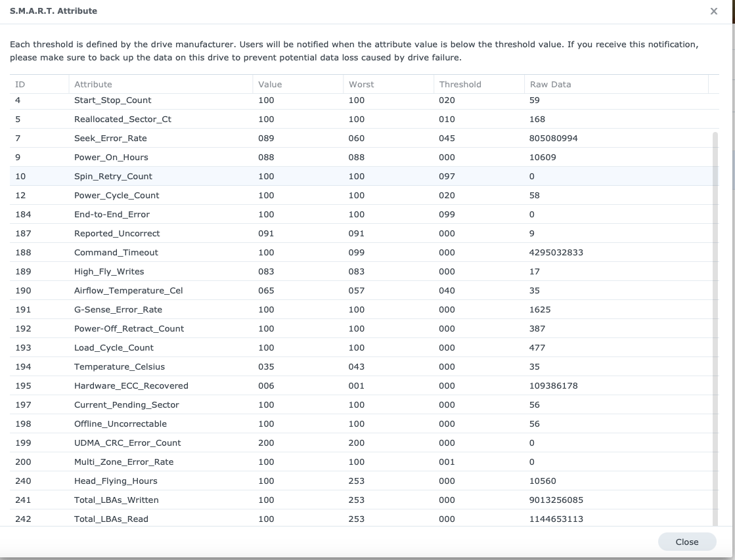Screen dimensions: 735x560
Task: Click raw data value 1144653113
Action: click(x=556, y=519)
